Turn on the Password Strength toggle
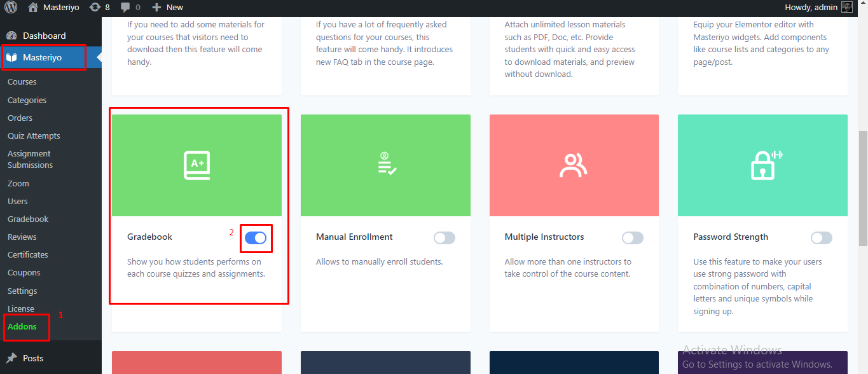868x374 pixels. pos(822,238)
